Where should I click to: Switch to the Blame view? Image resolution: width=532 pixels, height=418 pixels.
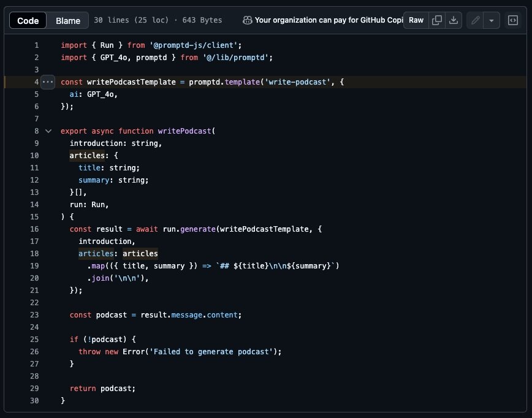[x=68, y=20]
